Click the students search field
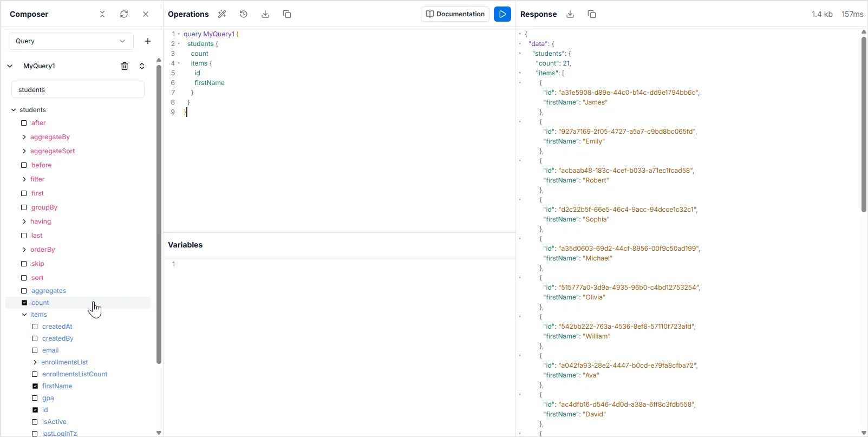Screen dimensions: 868x437 78,90
